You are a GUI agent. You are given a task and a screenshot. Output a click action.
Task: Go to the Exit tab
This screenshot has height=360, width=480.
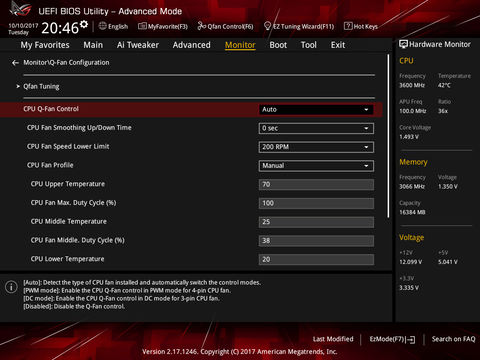click(338, 45)
